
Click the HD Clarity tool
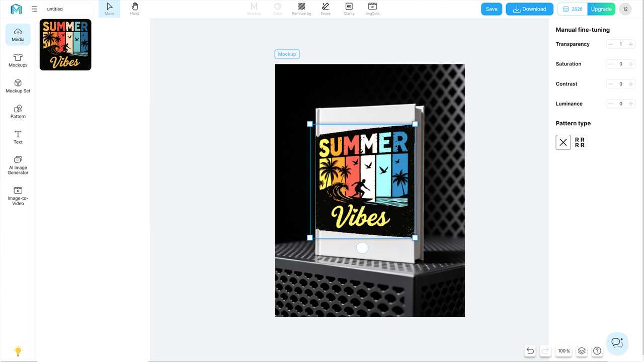click(x=349, y=9)
